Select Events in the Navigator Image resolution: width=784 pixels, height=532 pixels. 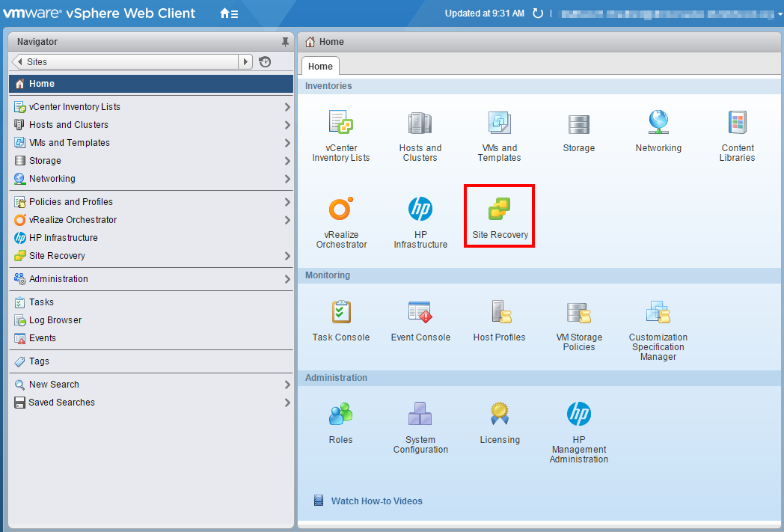coord(151,338)
